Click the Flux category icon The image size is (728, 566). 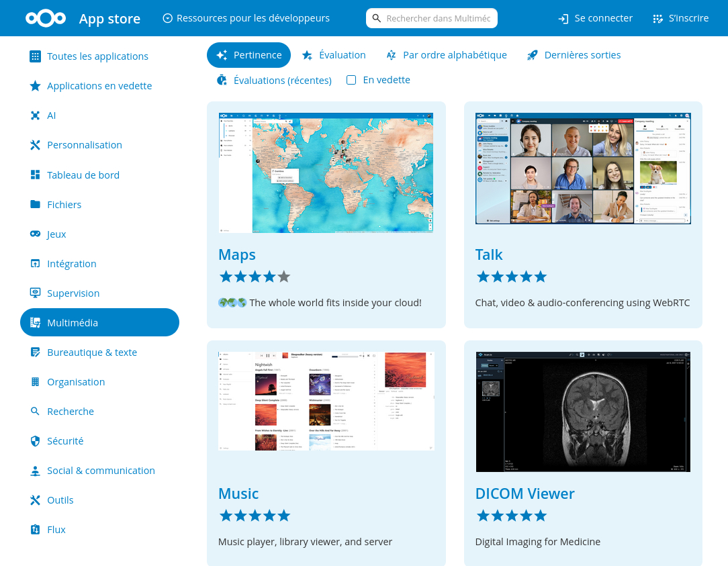pyautogui.click(x=36, y=530)
